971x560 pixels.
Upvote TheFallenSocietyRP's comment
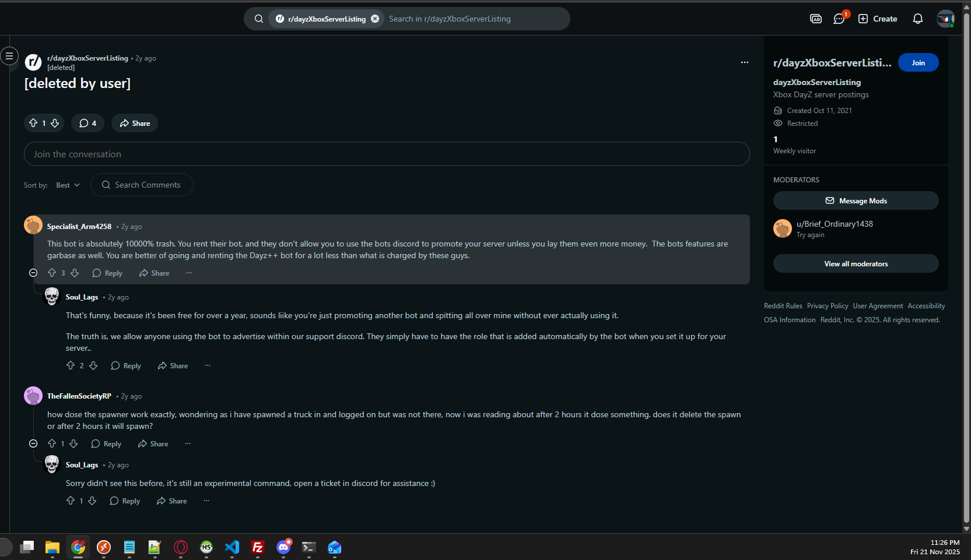coord(52,443)
